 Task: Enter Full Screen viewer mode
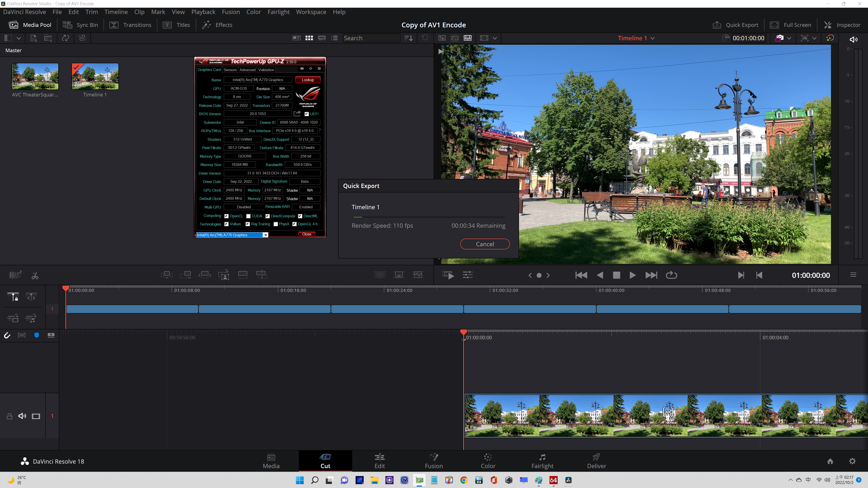[791, 25]
